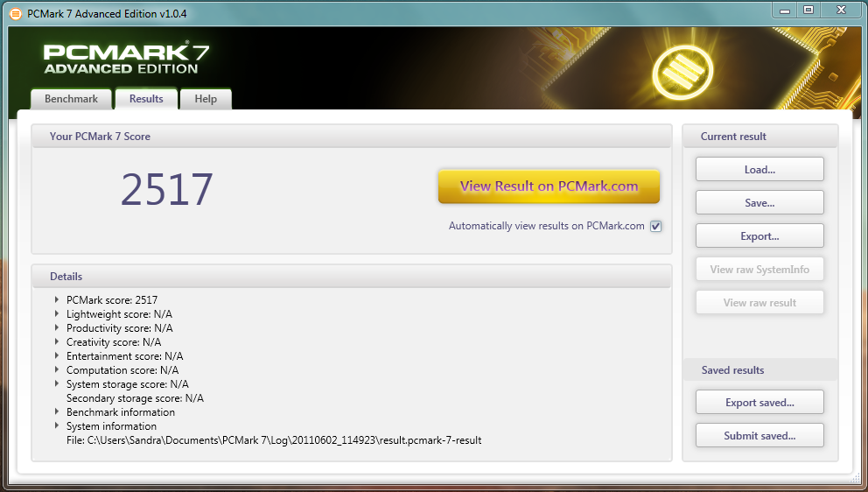Click the Save... button
This screenshot has height=492, width=868.
[x=759, y=203]
